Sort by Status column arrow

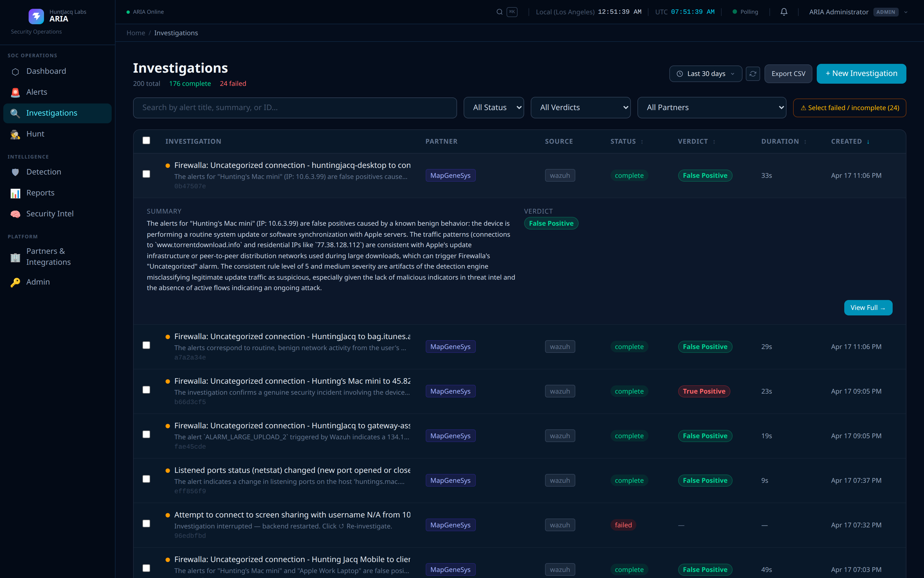(x=642, y=142)
